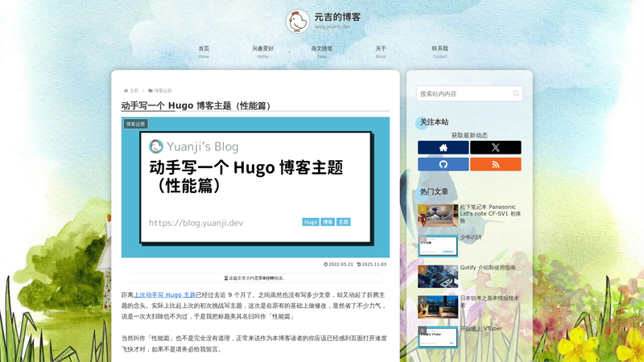Click thumbnail for Gotify post
This screenshot has height=362, width=644.
click(x=438, y=276)
